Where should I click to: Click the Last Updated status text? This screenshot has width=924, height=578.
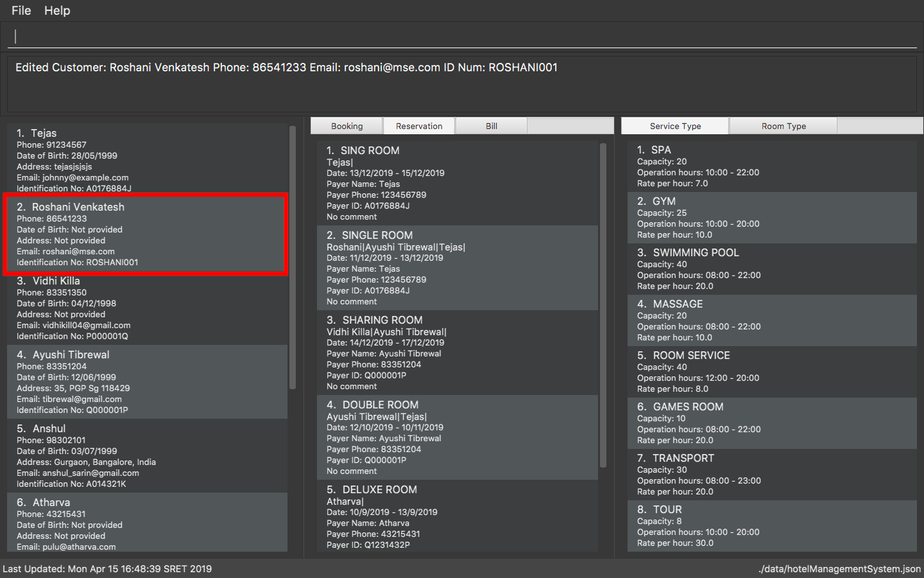(x=107, y=569)
